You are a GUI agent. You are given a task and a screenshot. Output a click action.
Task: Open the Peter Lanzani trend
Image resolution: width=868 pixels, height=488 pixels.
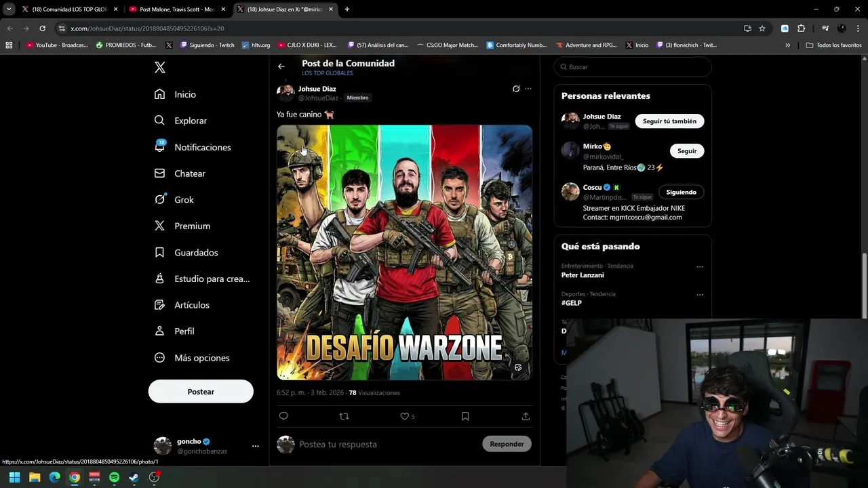583,275
